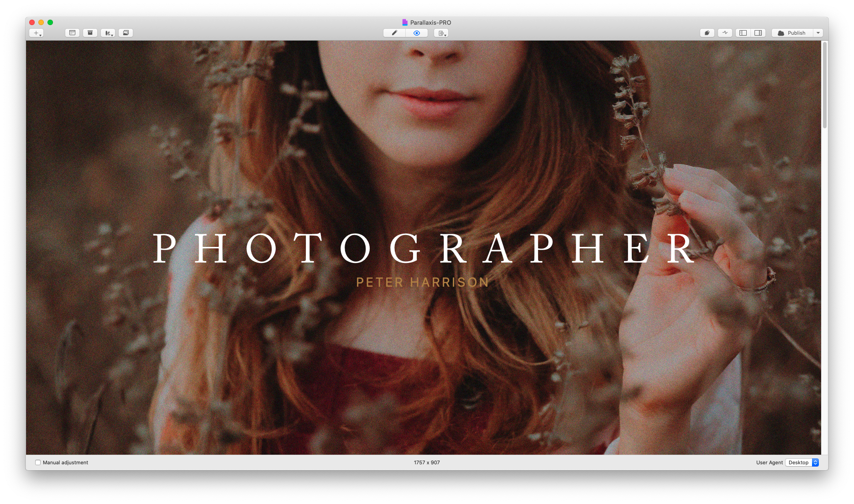Click the PETER HARRISON subtitle
The image size is (854, 504).
422,283
